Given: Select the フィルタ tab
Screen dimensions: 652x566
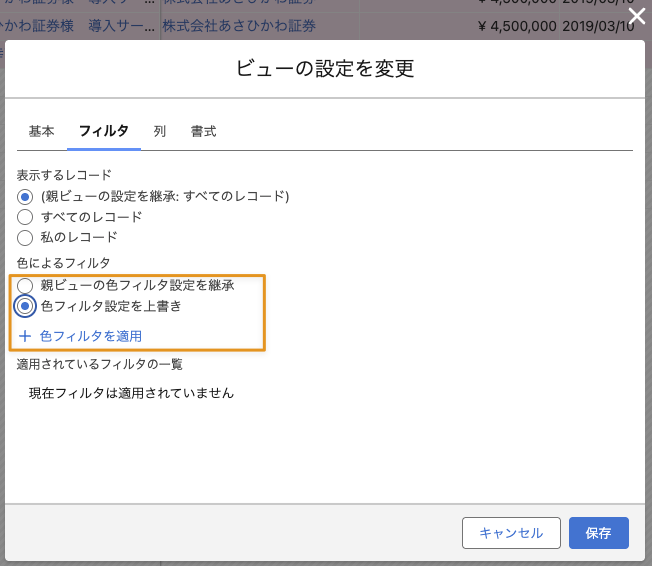Looking at the screenshot, I should (104, 131).
